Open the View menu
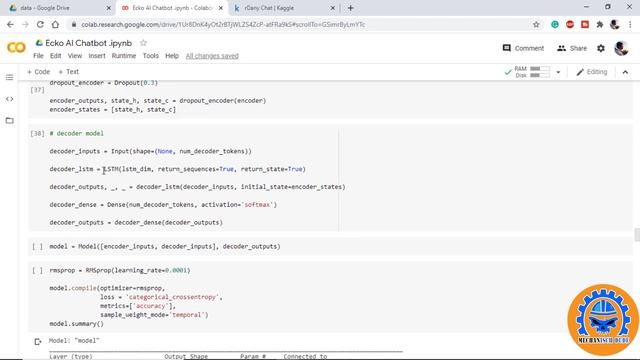 tap(75, 56)
